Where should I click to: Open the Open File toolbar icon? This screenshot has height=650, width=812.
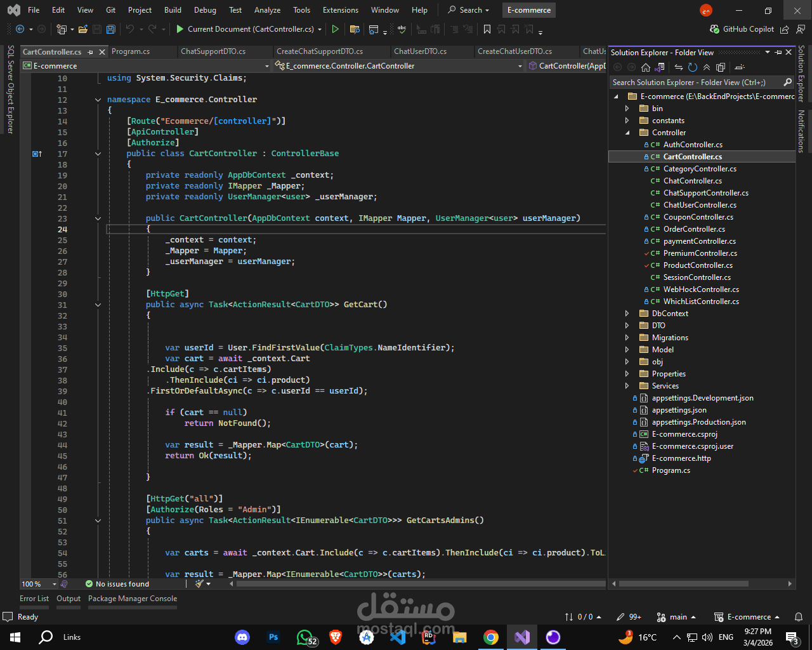pyautogui.click(x=84, y=29)
